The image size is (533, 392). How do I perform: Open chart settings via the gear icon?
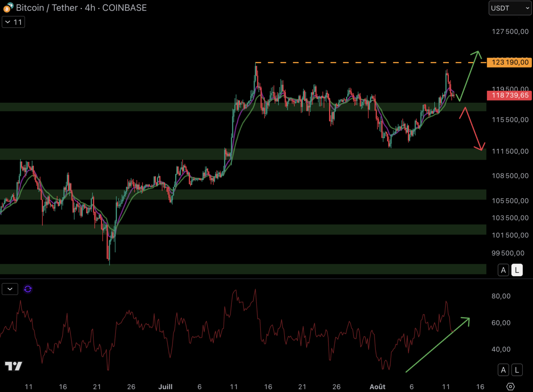coord(510,387)
